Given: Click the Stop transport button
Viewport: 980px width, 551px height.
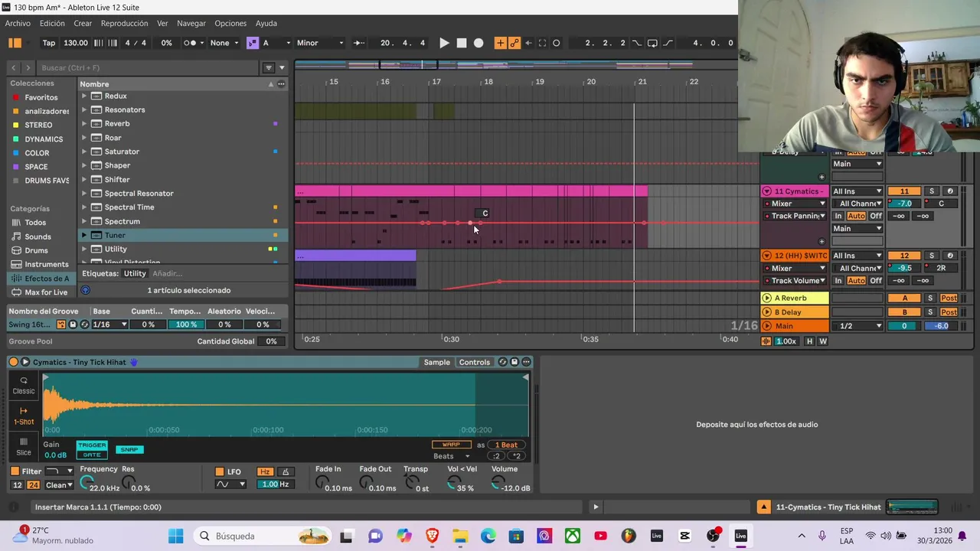Looking at the screenshot, I should pyautogui.click(x=462, y=43).
